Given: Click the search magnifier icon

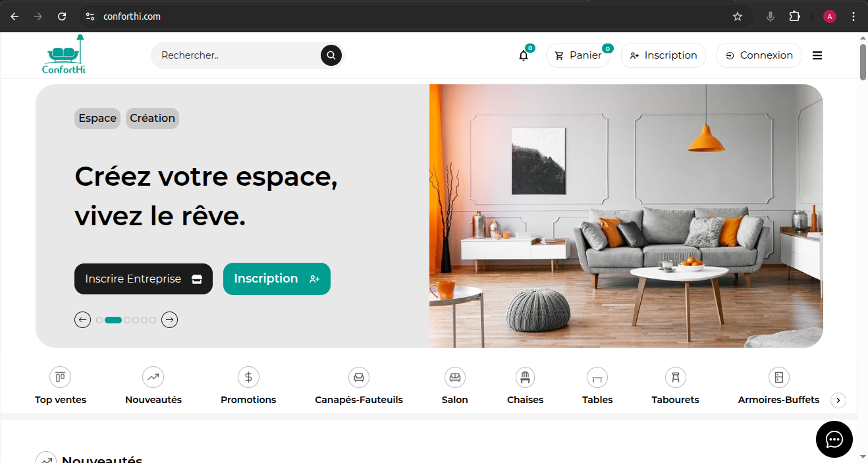Looking at the screenshot, I should [x=331, y=55].
